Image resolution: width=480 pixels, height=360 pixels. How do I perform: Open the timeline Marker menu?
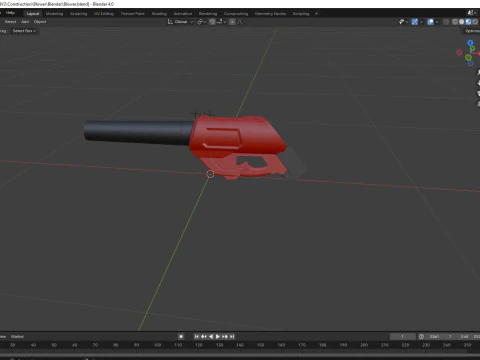17,337
